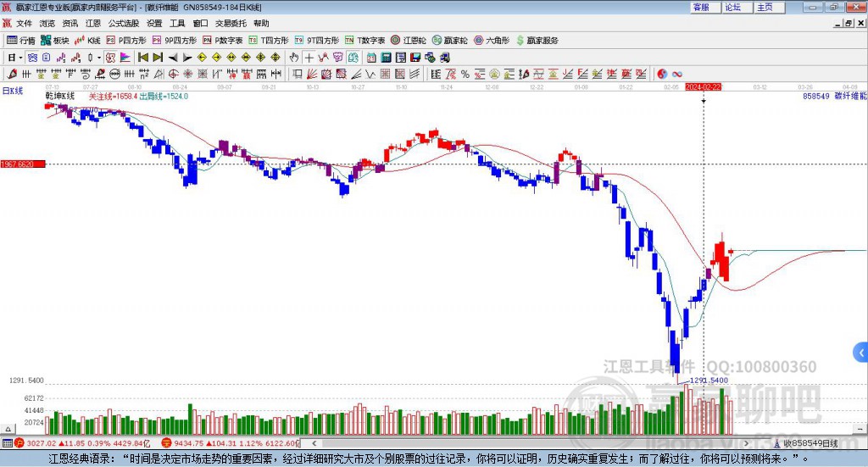Click the 论坛 forum button
This screenshot has height=467, width=868.
coord(737,7)
